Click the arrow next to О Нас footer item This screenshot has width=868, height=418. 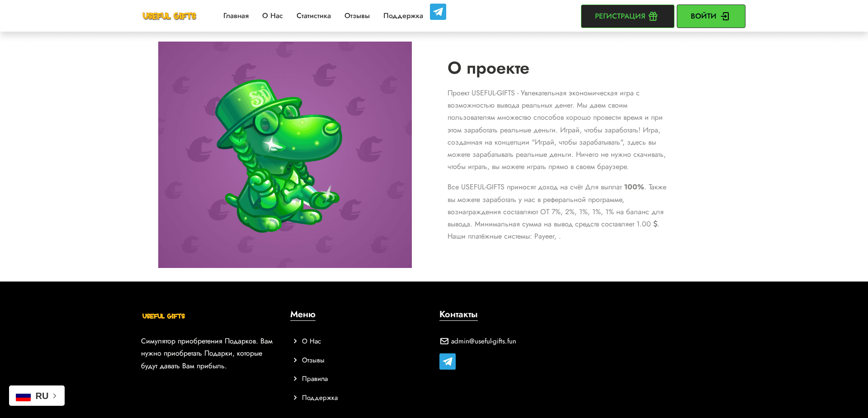click(296, 341)
